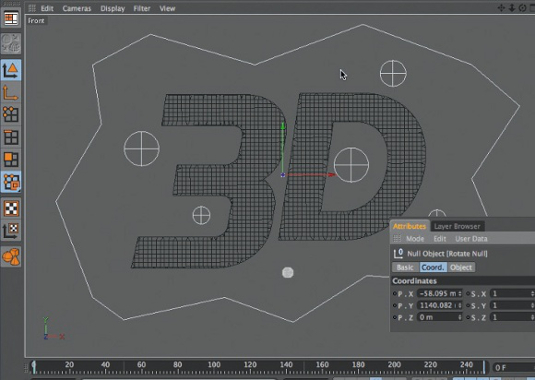
Task: Open the Display viewport menu
Action: tap(113, 9)
